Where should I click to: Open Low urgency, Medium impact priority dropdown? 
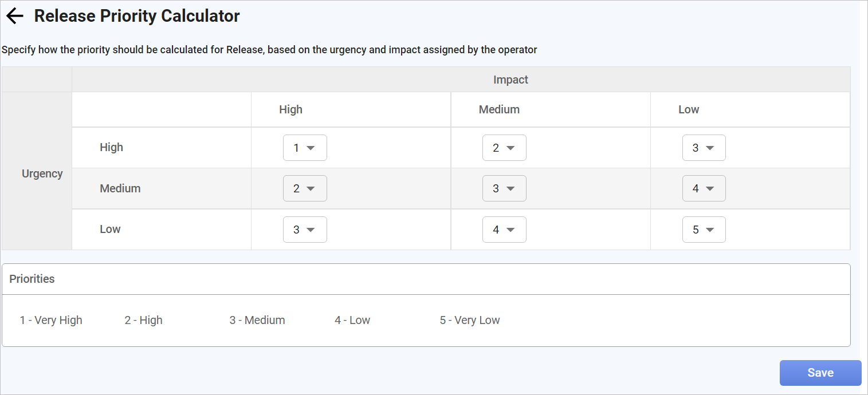click(x=504, y=230)
